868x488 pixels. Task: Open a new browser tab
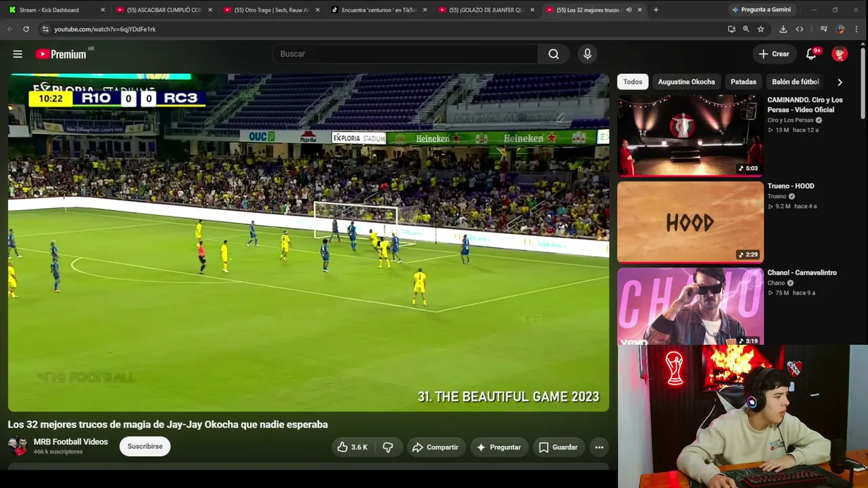click(x=656, y=10)
